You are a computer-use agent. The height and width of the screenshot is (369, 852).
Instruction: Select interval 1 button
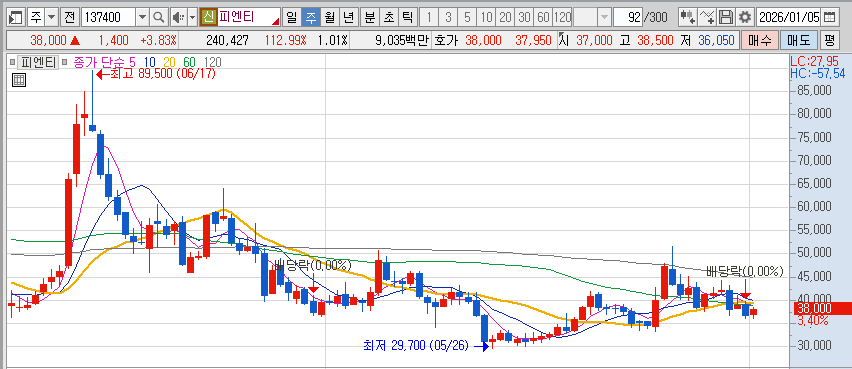tap(429, 17)
